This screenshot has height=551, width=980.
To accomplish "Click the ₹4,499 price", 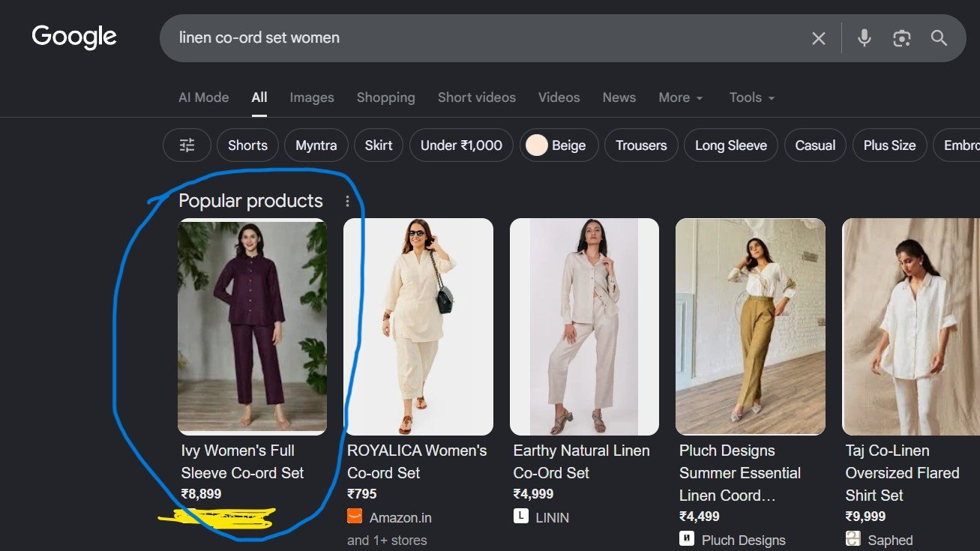I will tap(700, 517).
